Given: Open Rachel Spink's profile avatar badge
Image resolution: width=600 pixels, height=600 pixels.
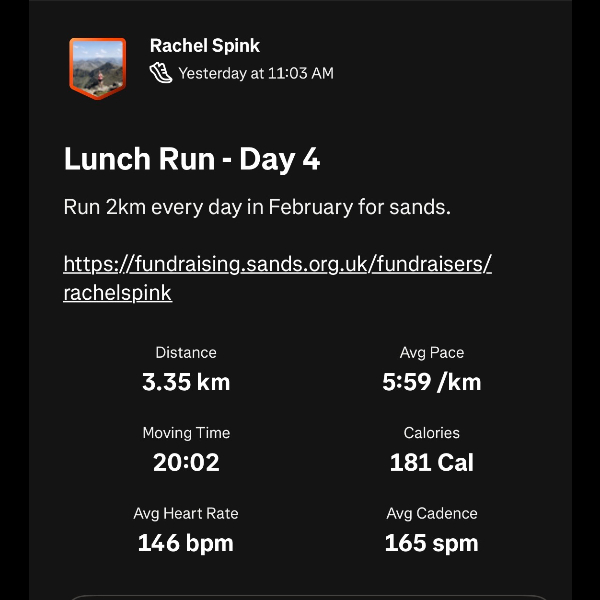Looking at the screenshot, I should coord(97,67).
